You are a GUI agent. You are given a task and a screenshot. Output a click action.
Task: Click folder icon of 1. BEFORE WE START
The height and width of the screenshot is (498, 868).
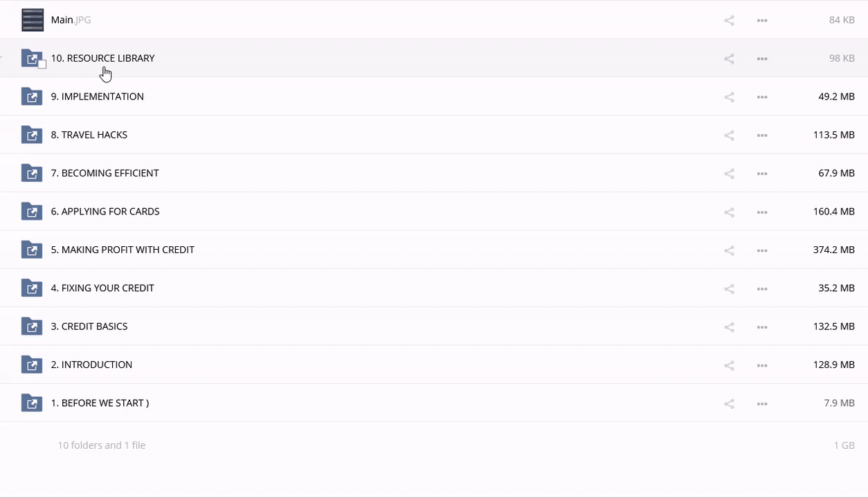(32, 403)
